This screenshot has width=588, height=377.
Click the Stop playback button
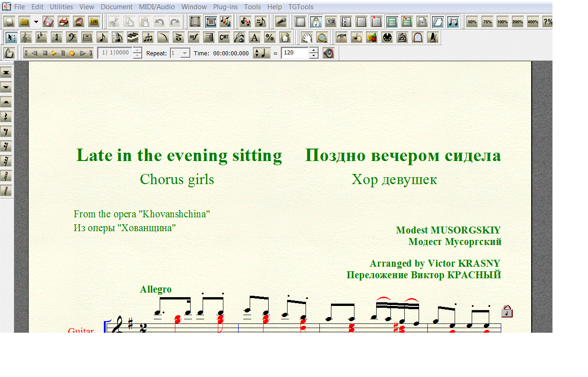click(45, 53)
